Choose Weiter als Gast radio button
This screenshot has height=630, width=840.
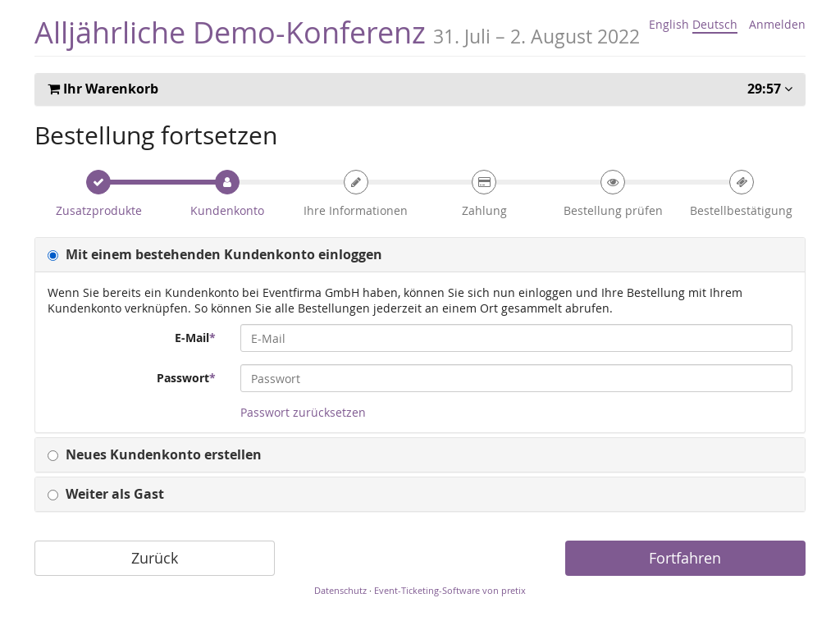[x=53, y=495]
